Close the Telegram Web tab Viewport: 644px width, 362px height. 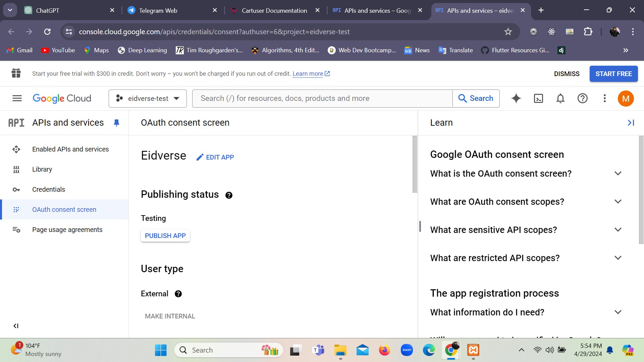[x=215, y=10]
